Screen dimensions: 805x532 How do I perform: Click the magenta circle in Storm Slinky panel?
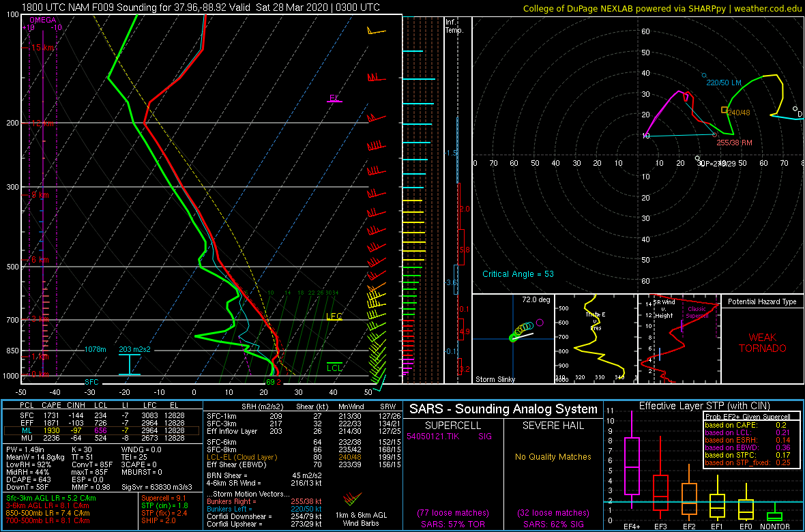539,323
